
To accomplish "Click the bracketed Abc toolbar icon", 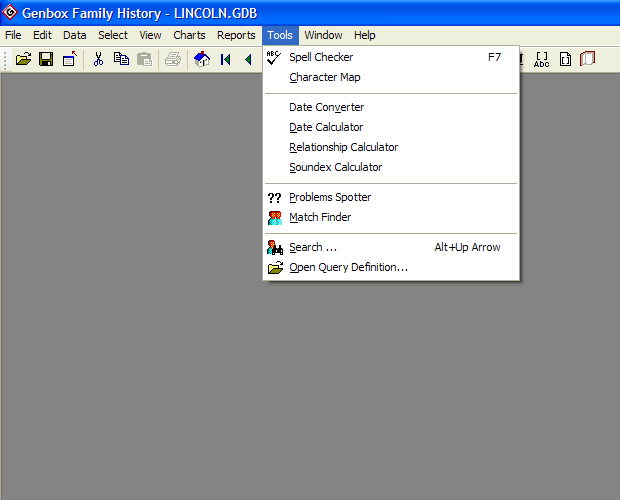I will (542, 59).
